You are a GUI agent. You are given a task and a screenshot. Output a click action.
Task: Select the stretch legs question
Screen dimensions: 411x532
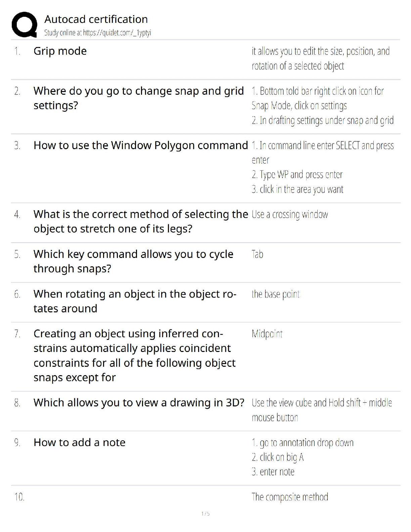point(141,221)
